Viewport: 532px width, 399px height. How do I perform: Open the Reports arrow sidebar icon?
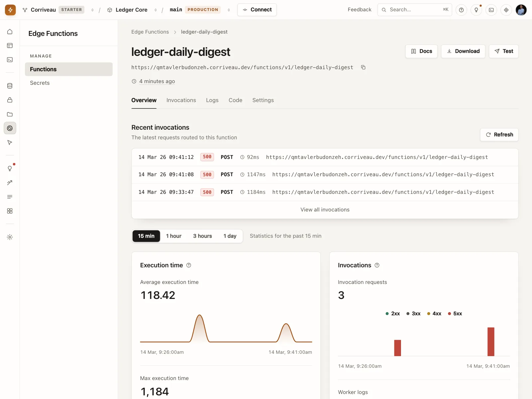[x=10, y=183]
